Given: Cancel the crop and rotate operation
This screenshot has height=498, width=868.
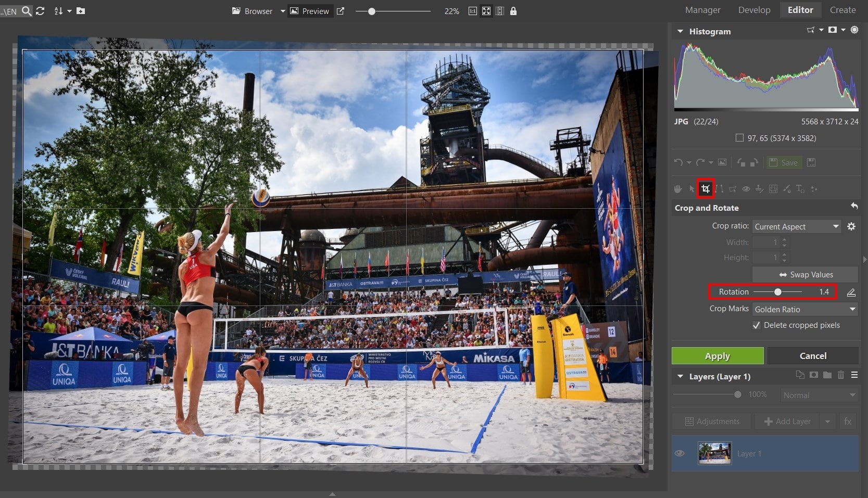Looking at the screenshot, I should coord(812,356).
